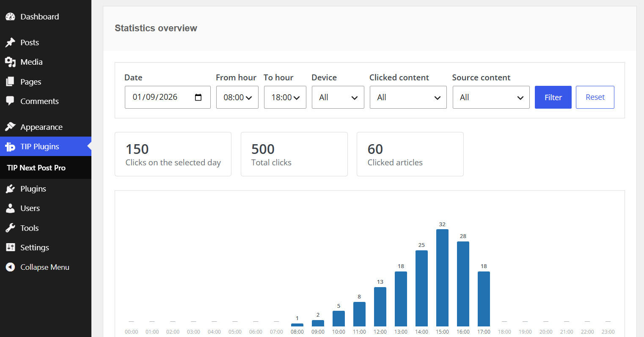Click the 09:00 bar showing 2
This screenshot has height=337, width=644.
[318, 323]
